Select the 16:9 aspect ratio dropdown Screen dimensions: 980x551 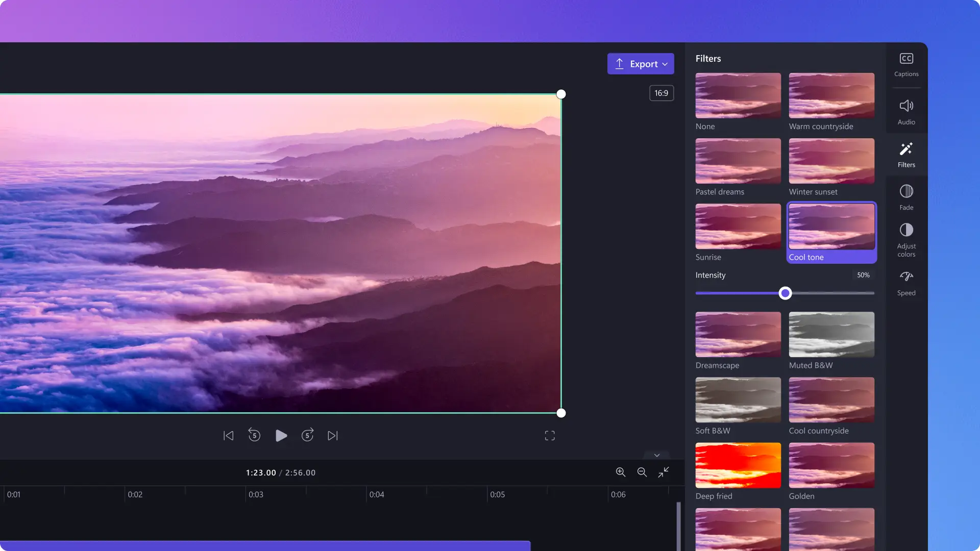point(661,93)
